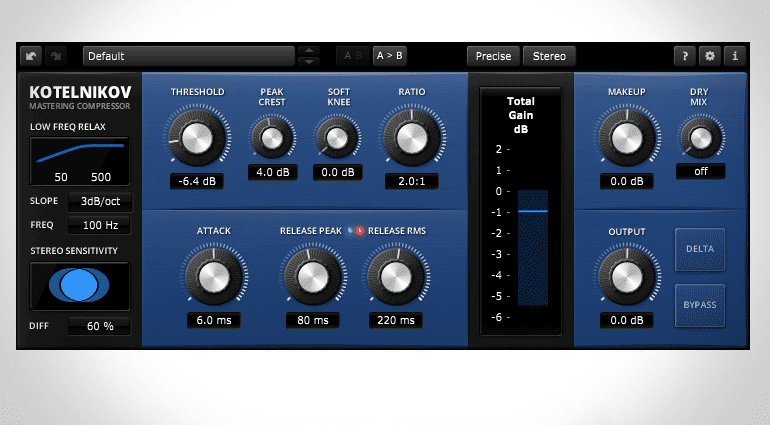Change the Stereo channel mode button
This screenshot has height=425, width=770.
[x=549, y=56]
